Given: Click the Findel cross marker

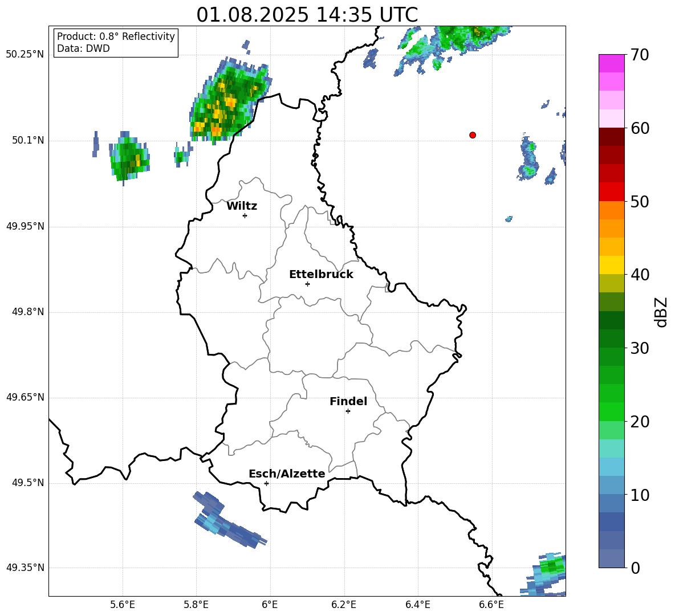Looking at the screenshot, I should pos(348,411).
